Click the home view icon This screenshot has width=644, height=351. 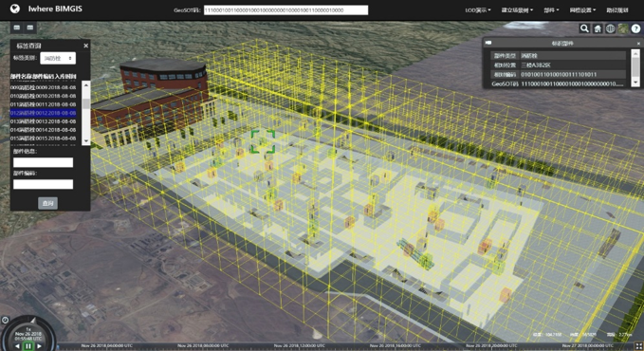click(x=598, y=28)
